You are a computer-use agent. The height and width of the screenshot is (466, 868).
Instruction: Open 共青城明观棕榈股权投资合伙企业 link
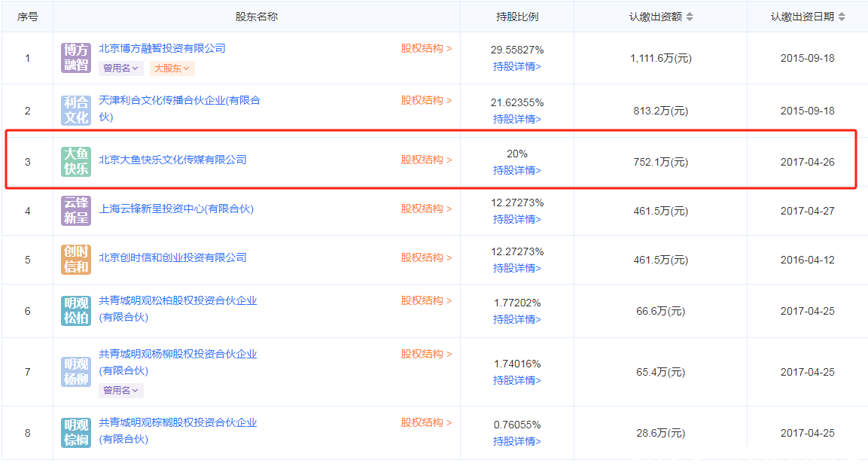(178, 431)
